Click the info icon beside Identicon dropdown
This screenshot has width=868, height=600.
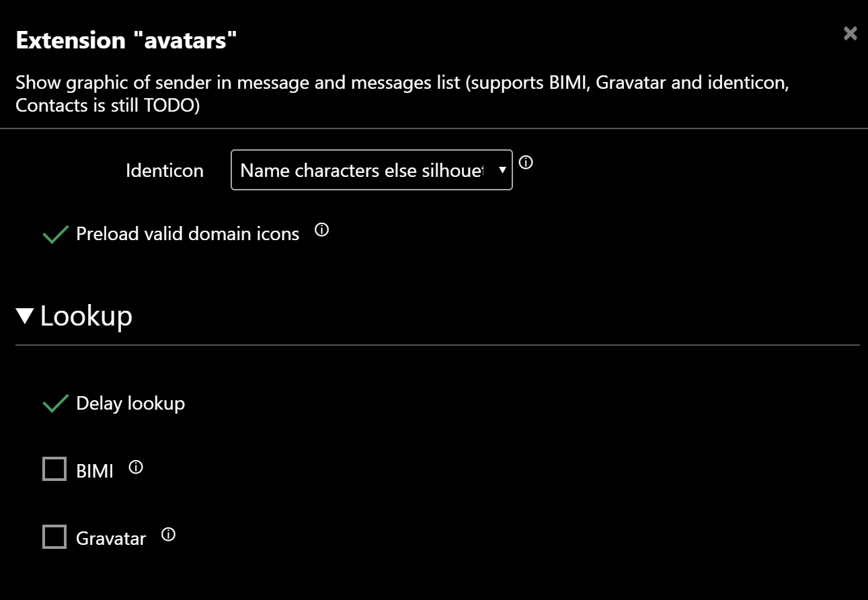pos(526,162)
